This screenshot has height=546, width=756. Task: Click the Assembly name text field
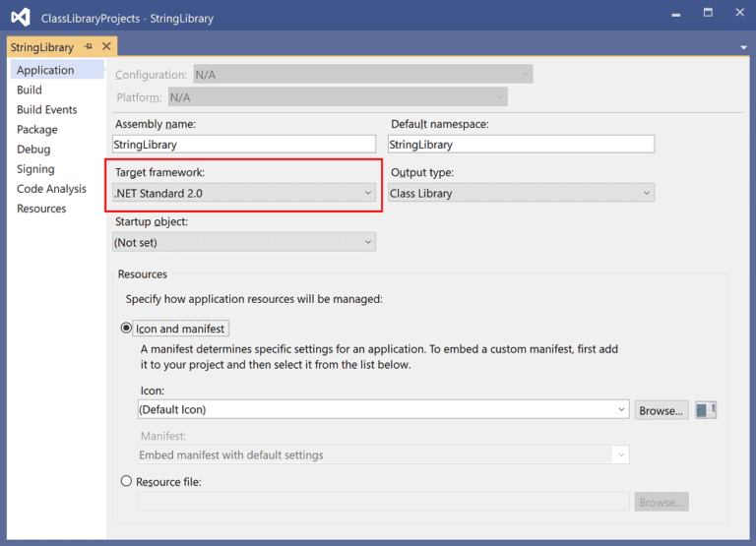244,145
